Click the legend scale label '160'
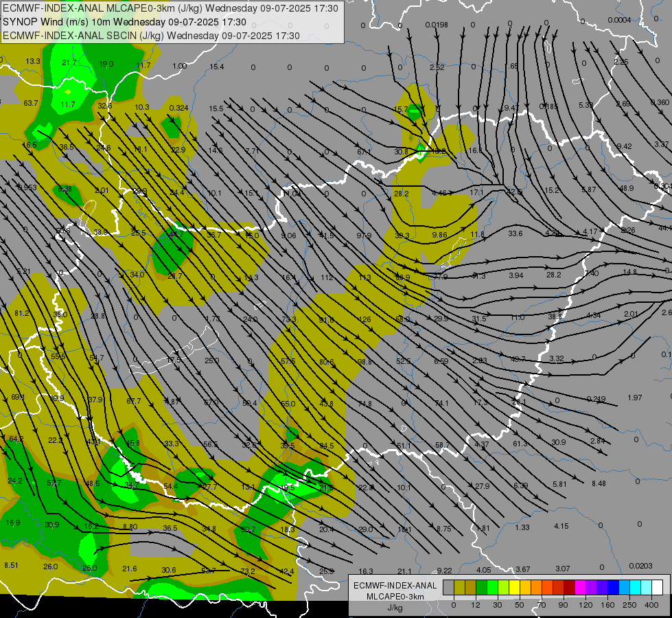The width and height of the screenshot is (672, 618). click(607, 605)
